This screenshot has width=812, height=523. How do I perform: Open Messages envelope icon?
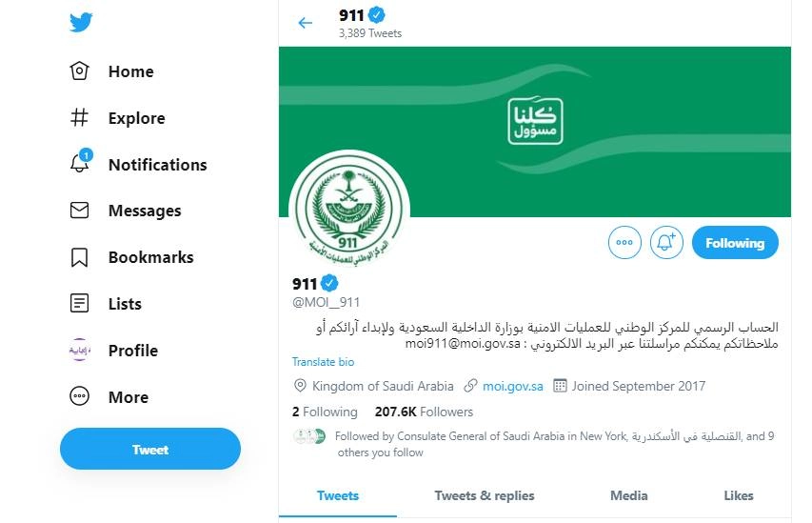pyautogui.click(x=80, y=211)
